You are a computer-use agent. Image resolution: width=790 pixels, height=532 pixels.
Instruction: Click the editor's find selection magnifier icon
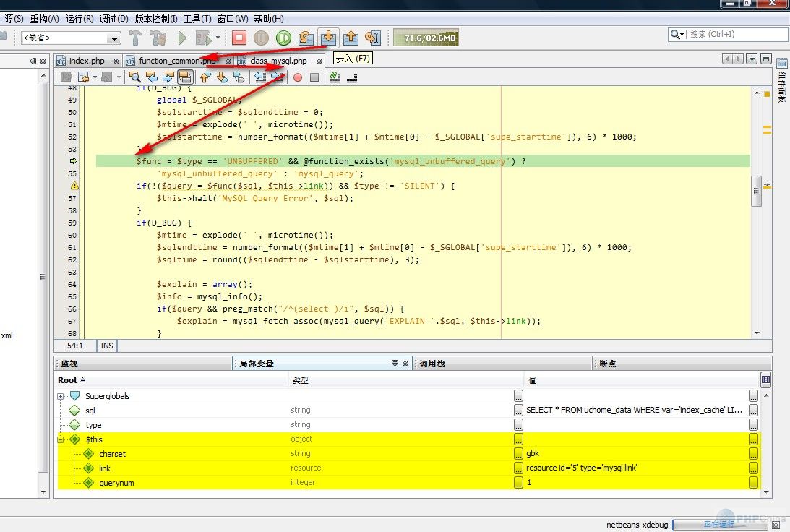tap(134, 77)
